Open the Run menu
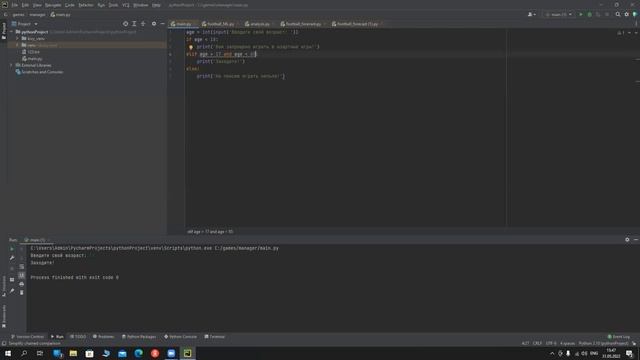640x360 pixels. pyautogui.click(x=101, y=5)
